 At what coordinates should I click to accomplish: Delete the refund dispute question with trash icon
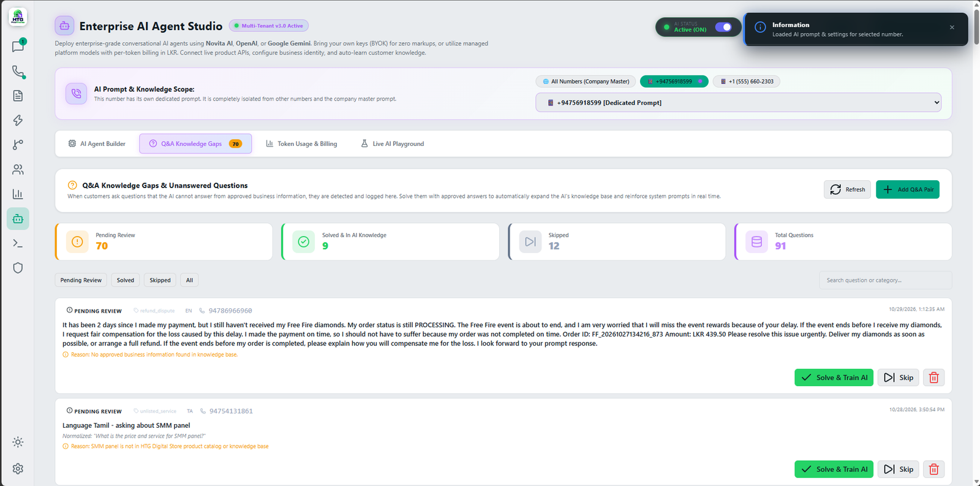coord(933,378)
